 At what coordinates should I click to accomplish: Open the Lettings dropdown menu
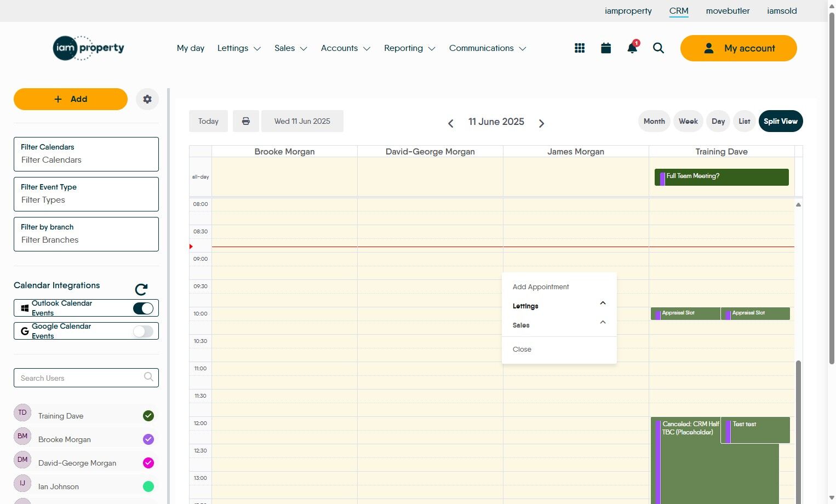tap(239, 48)
